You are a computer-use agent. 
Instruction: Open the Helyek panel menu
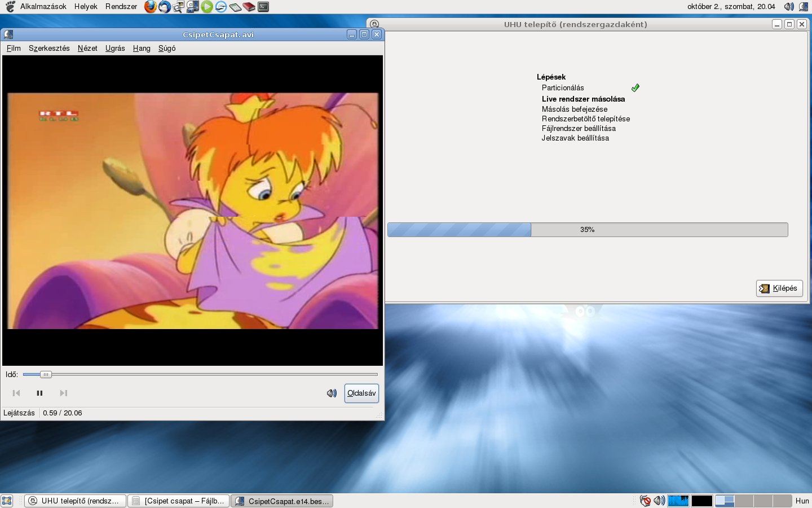[86, 7]
